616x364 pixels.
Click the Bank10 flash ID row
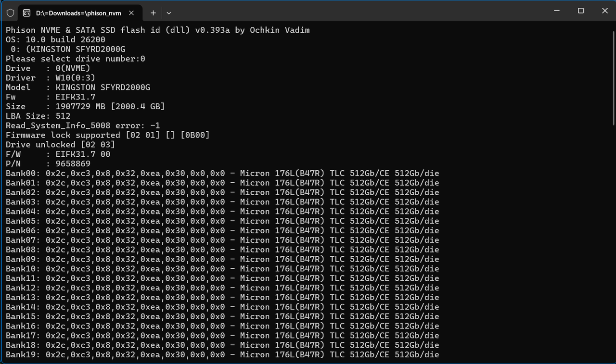pos(222,269)
